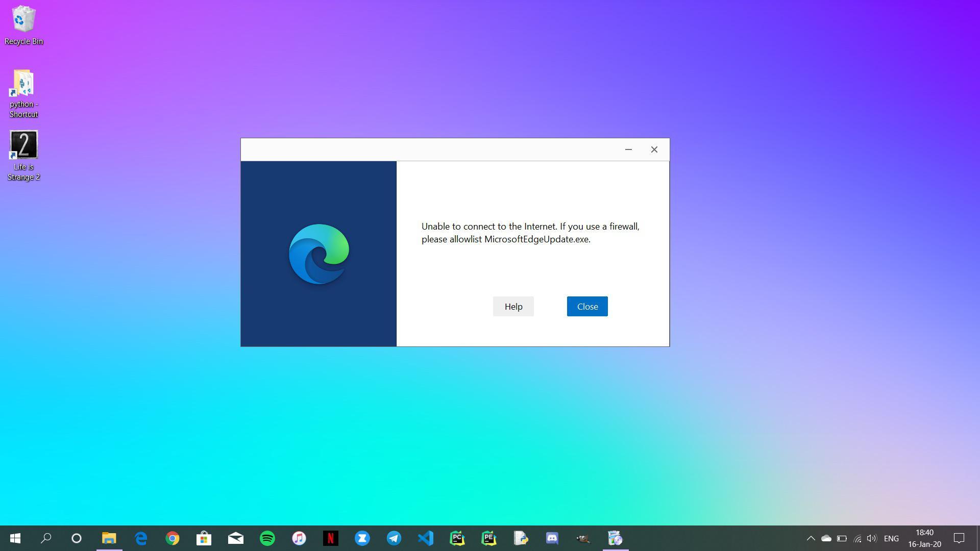Click the 18:40 clock and date
Image resolution: width=980 pixels, height=551 pixels.
point(924,538)
